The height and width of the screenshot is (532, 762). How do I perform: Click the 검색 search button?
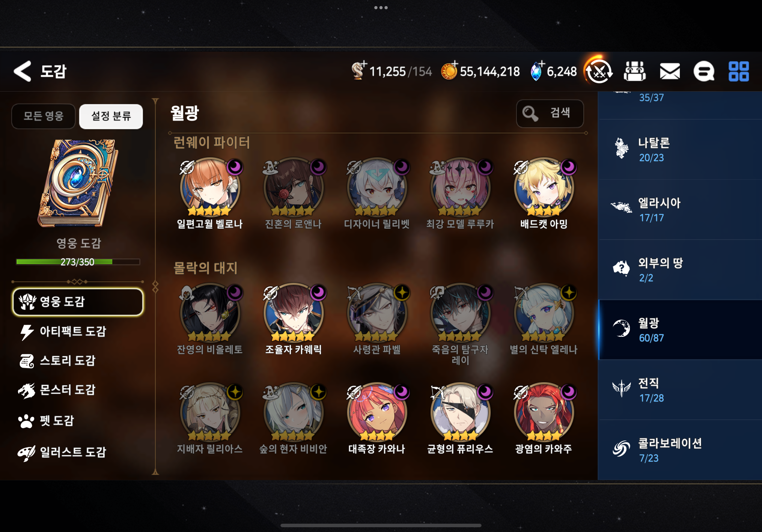click(550, 113)
